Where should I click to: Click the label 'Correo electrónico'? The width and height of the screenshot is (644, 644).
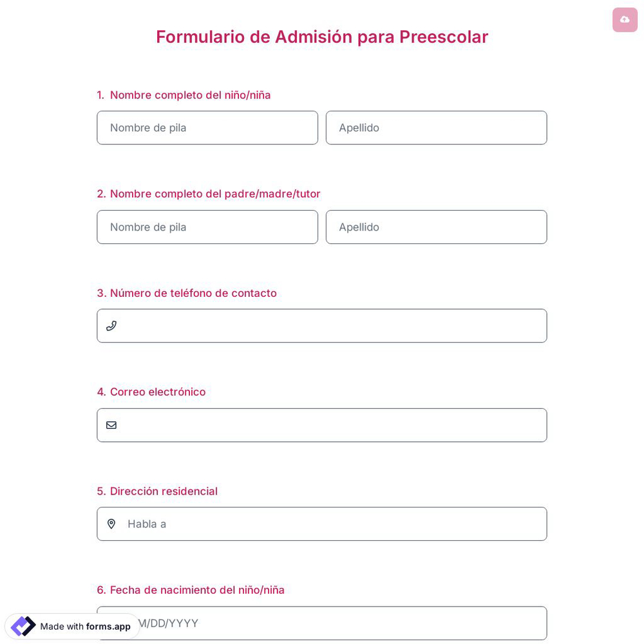pyautogui.click(x=151, y=392)
